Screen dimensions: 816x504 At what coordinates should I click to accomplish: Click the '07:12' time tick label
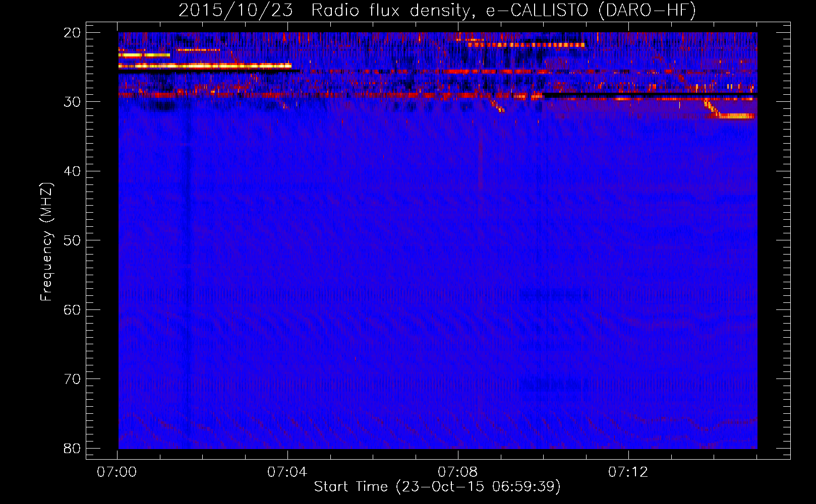628,472
